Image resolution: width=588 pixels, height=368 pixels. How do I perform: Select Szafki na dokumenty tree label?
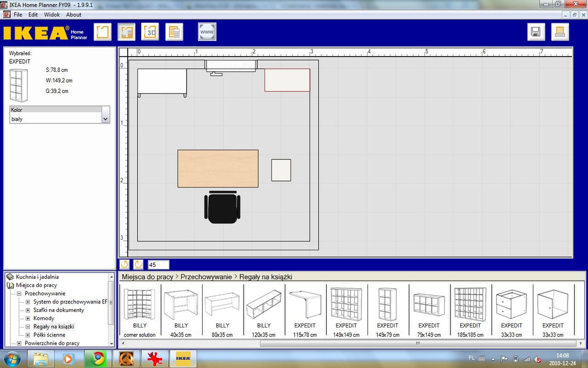[x=59, y=310]
